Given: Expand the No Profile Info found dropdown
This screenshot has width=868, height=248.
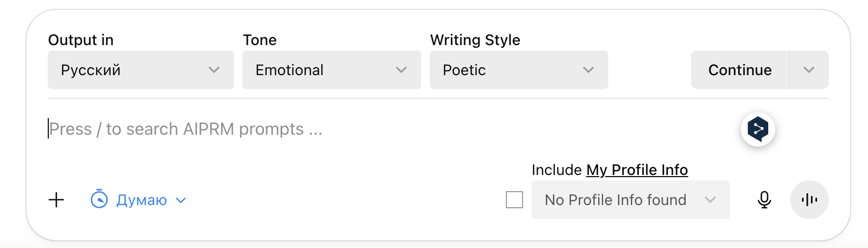Looking at the screenshot, I should [x=630, y=200].
